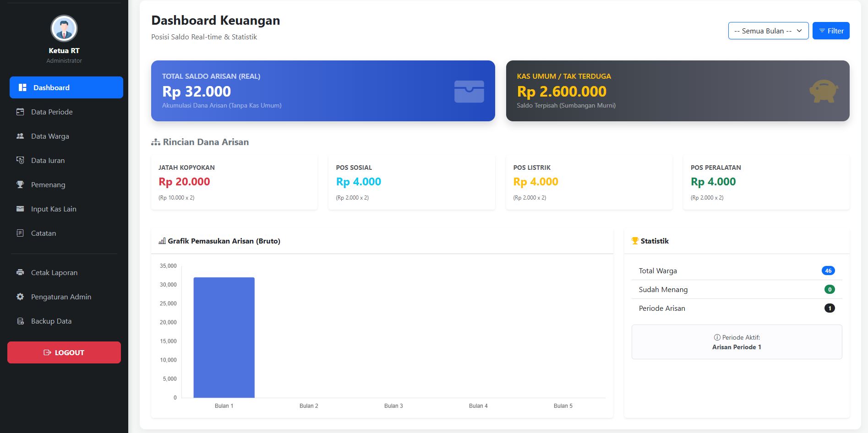Screen dimensions: 868x433
Task: Click the piggy bank icon in Kas Umum
Action: coord(823,91)
